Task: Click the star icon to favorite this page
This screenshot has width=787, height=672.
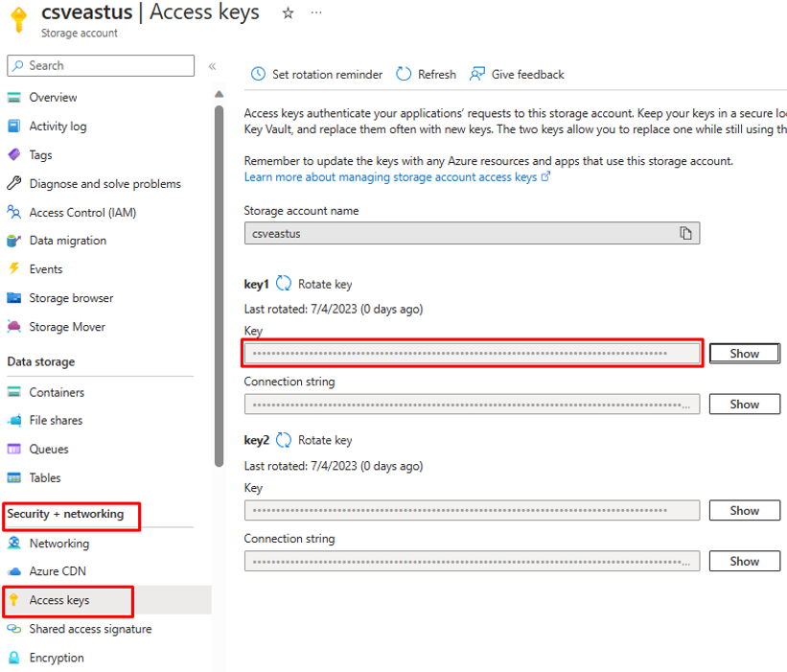Action: [x=288, y=13]
